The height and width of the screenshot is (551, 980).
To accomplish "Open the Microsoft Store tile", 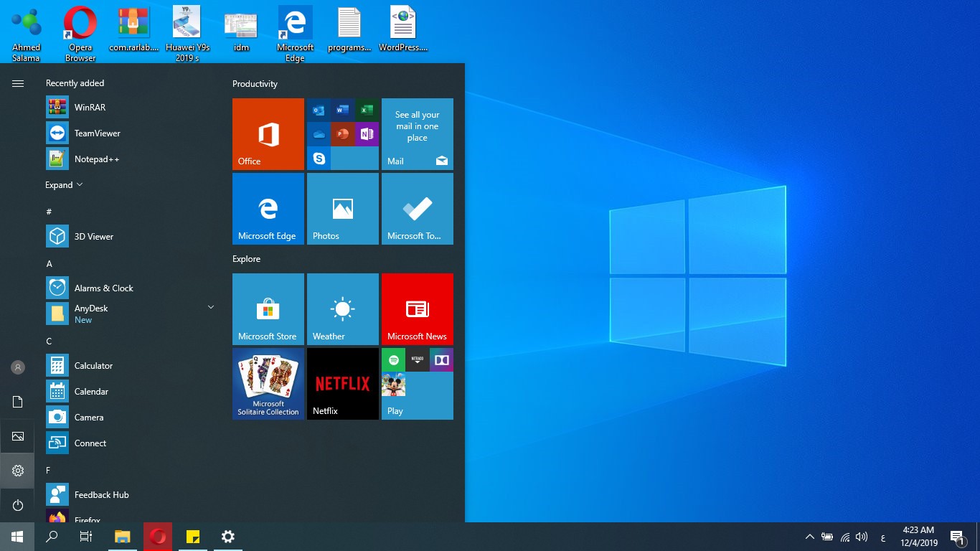I will [x=268, y=309].
